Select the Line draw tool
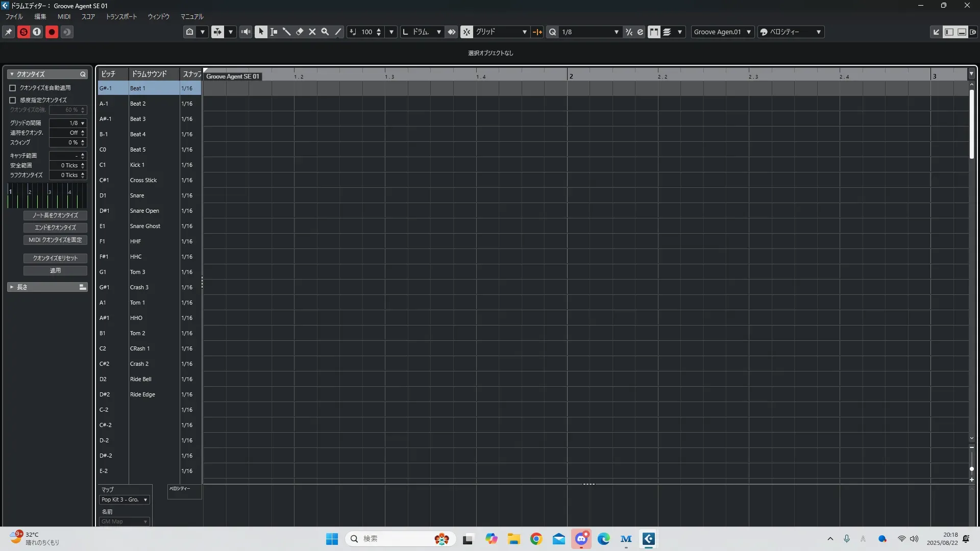980x551 pixels. [338, 32]
